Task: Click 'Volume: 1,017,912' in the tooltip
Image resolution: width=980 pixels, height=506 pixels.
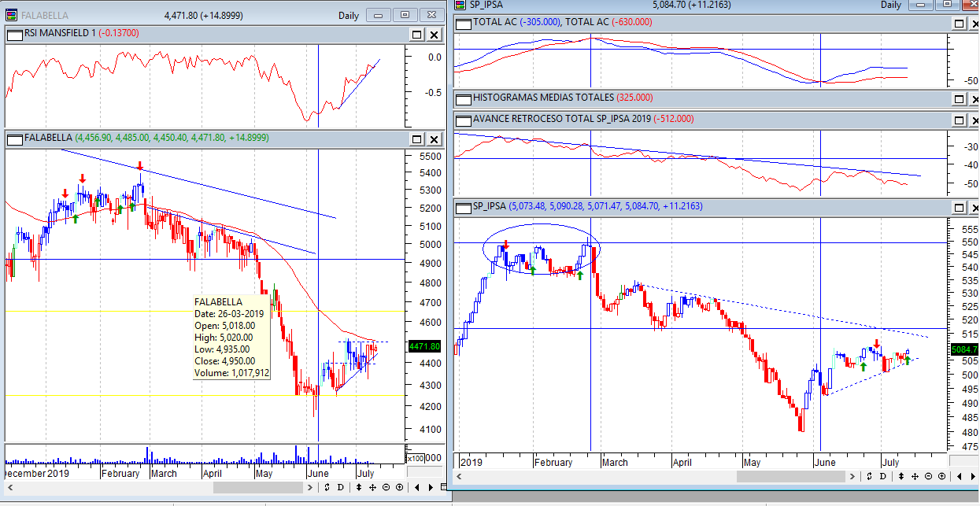Action: pos(231,373)
